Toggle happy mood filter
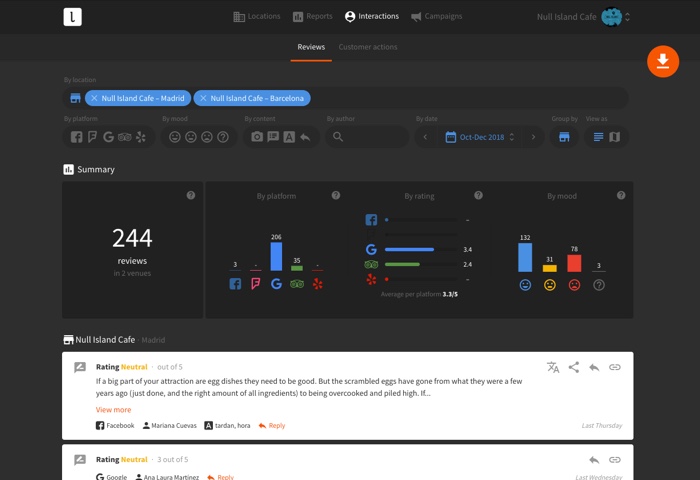This screenshot has width=700, height=480. [175, 137]
